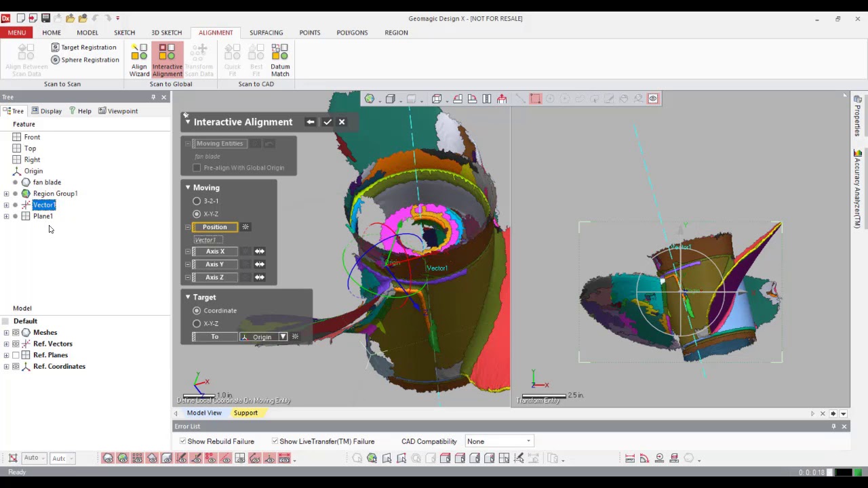The width and height of the screenshot is (868, 488).
Task: Flip the Axis Z direction
Action: click(259, 277)
